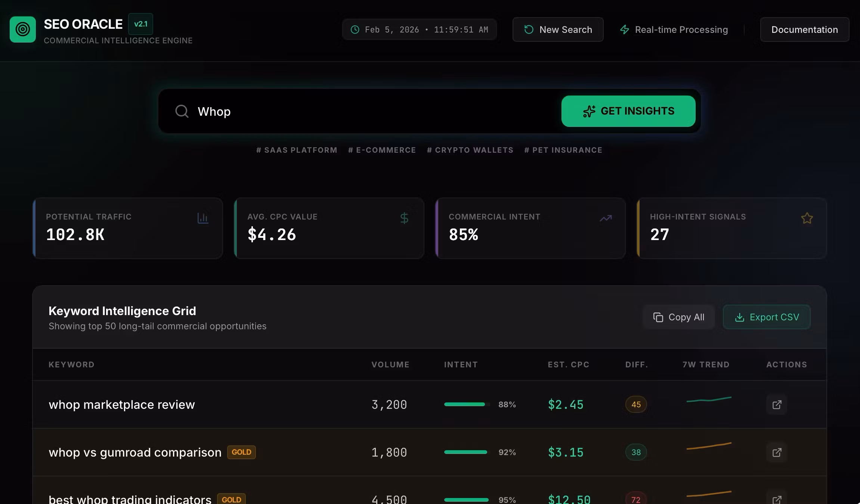Click the CPC value $12.50
This screenshot has height=504, width=860.
[569, 499]
